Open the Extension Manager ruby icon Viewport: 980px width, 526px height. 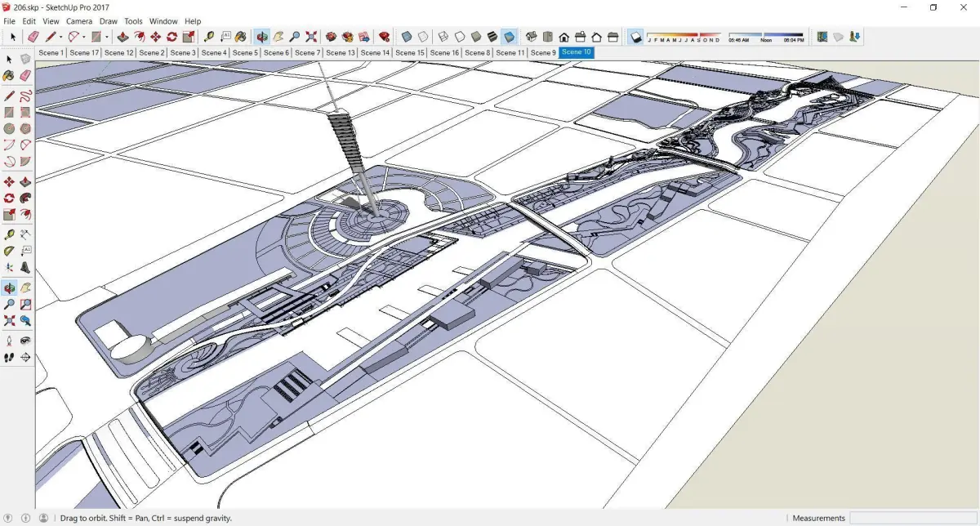(x=384, y=37)
